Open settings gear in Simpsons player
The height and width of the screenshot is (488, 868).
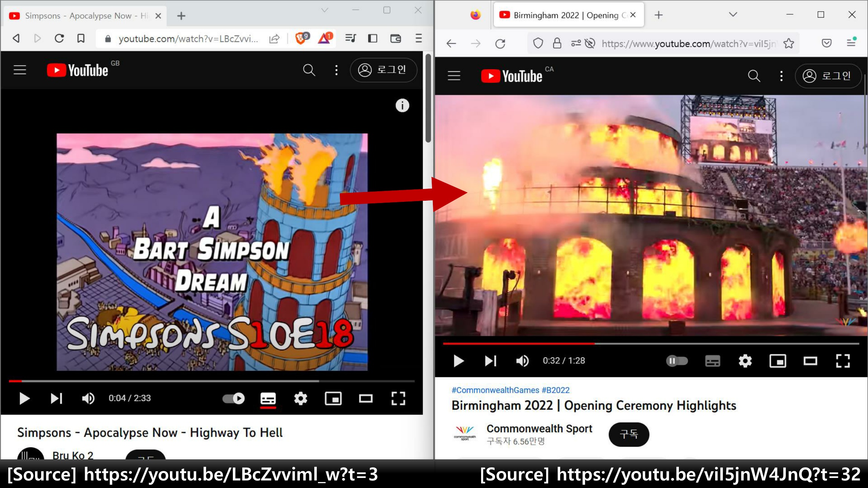[301, 398]
